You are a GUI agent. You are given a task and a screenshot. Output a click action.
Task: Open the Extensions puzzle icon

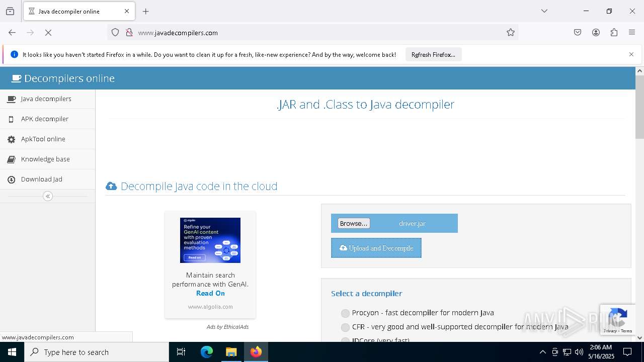[614, 33]
